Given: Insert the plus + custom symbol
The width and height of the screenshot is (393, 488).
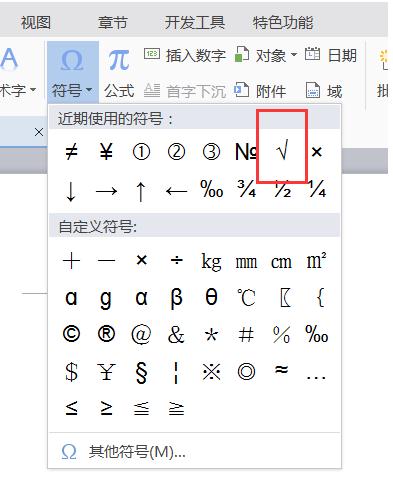Looking at the screenshot, I should (x=71, y=260).
